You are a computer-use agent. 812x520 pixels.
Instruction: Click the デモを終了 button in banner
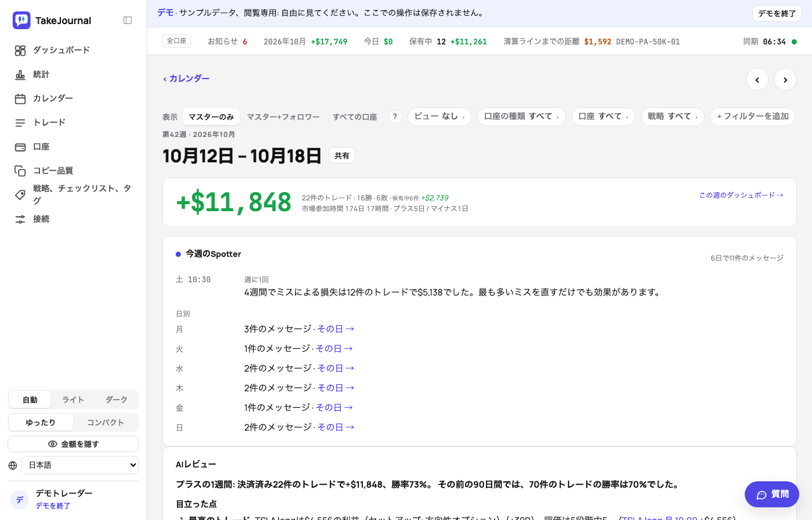[x=777, y=13]
